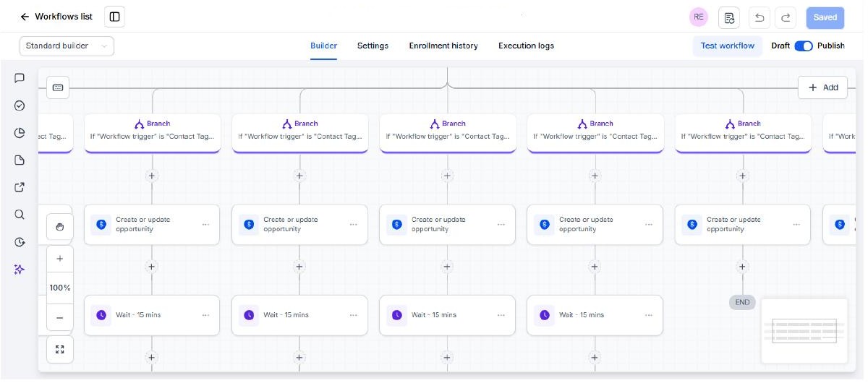Toggle the Draft/Publish switch
The height and width of the screenshot is (383, 868).
click(804, 46)
